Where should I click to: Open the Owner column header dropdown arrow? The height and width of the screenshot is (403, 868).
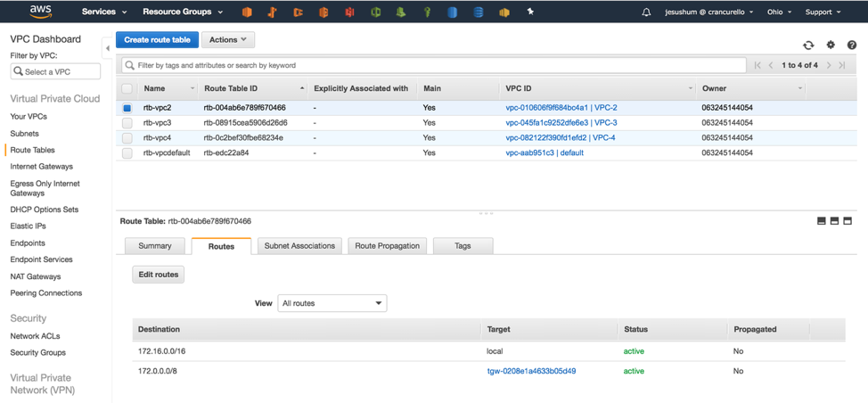(800, 88)
